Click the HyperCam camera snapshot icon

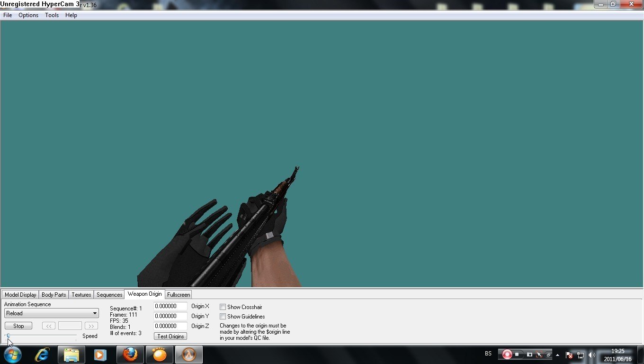coord(529,355)
